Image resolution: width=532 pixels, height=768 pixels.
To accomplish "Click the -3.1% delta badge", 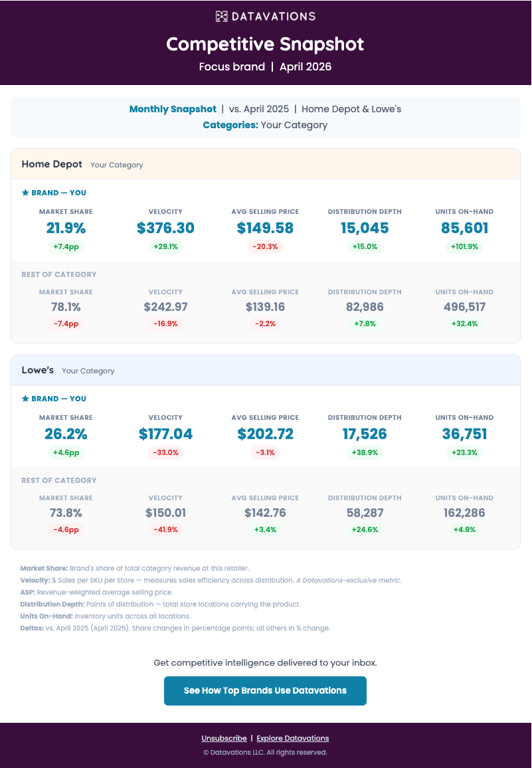I will (x=265, y=452).
